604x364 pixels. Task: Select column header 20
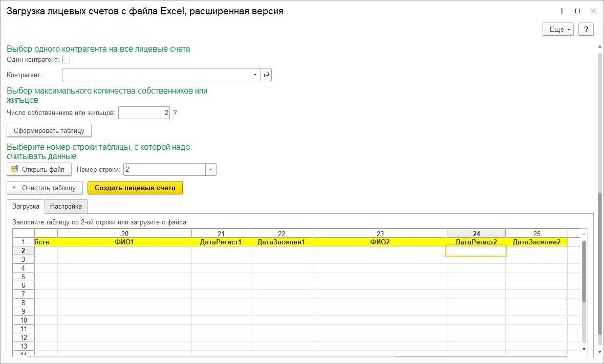[125, 234]
